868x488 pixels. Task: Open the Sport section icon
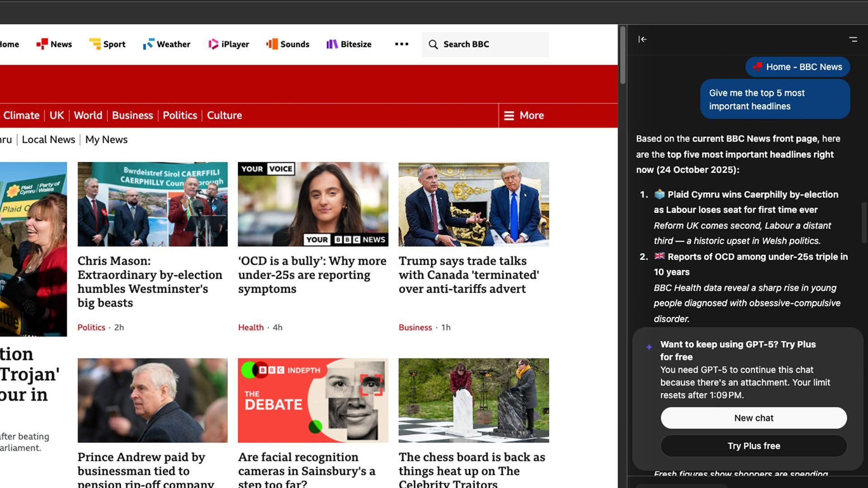click(x=95, y=44)
